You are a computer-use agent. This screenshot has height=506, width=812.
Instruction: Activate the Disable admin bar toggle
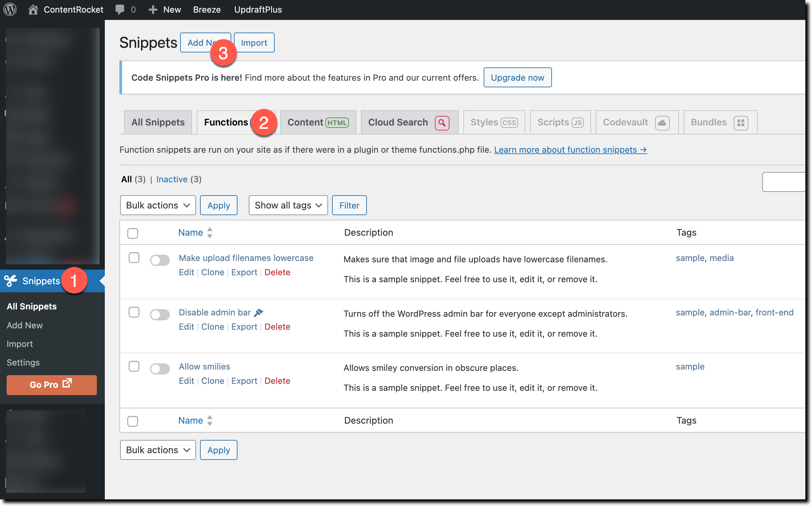click(x=160, y=314)
